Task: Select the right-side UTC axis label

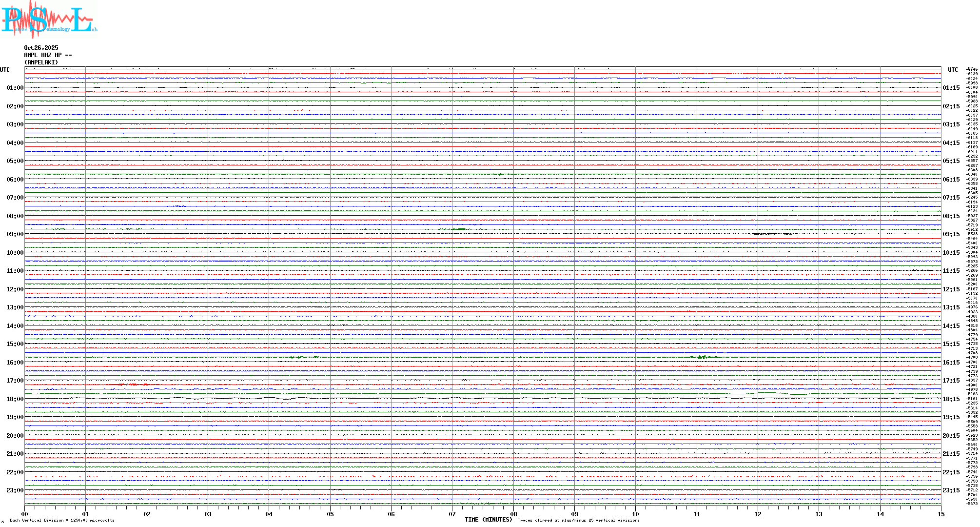Action: pyautogui.click(x=953, y=70)
